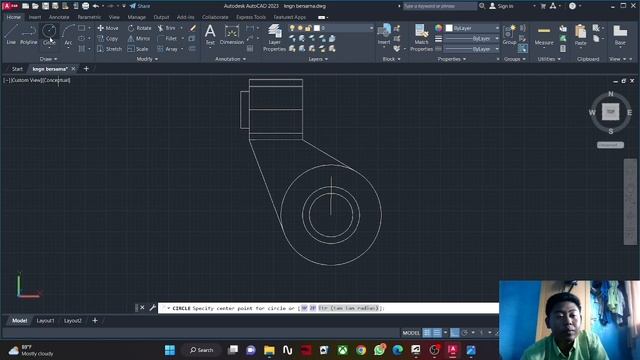The image size is (640, 360).
Task: Toggle group selection on/off icon
Action: [522, 49]
